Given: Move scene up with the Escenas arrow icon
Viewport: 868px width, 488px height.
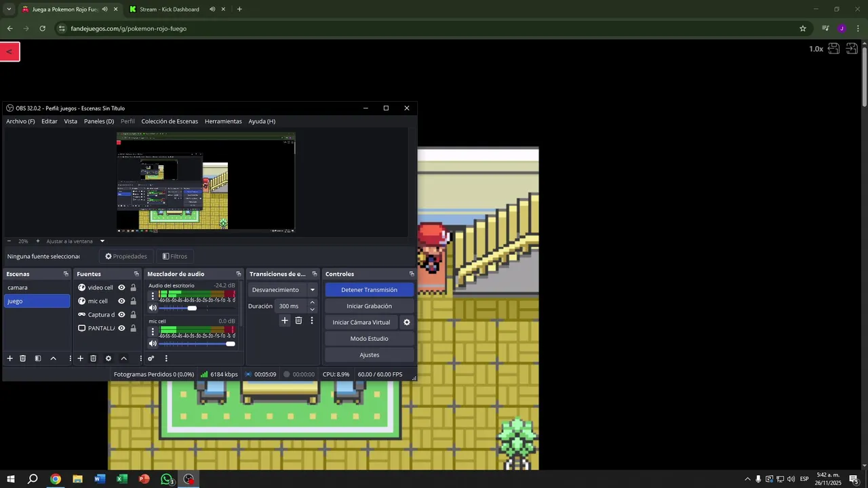Looking at the screenshot, I should click(x=53, y=359).
